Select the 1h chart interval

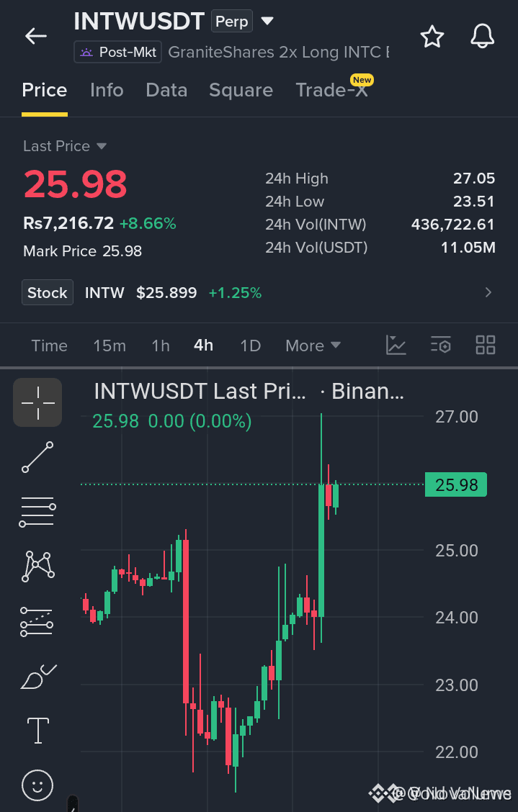pyautogui.click(x=161, y=346)
